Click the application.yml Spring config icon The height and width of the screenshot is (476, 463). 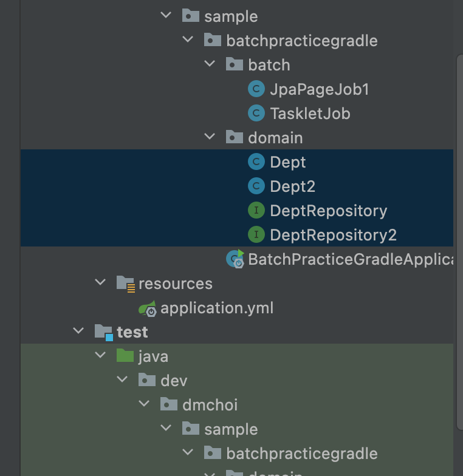tap(148, 308)
